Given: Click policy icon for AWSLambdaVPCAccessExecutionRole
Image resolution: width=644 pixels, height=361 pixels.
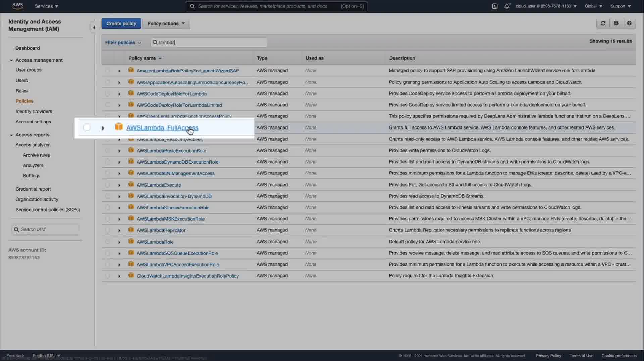Looking at the screenshot, I should pyautogui.click(x=131, y=264).
